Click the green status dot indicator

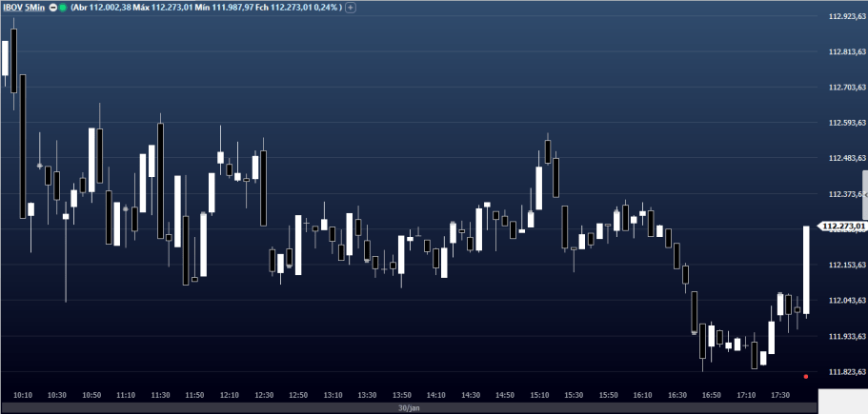coord(63,8)
